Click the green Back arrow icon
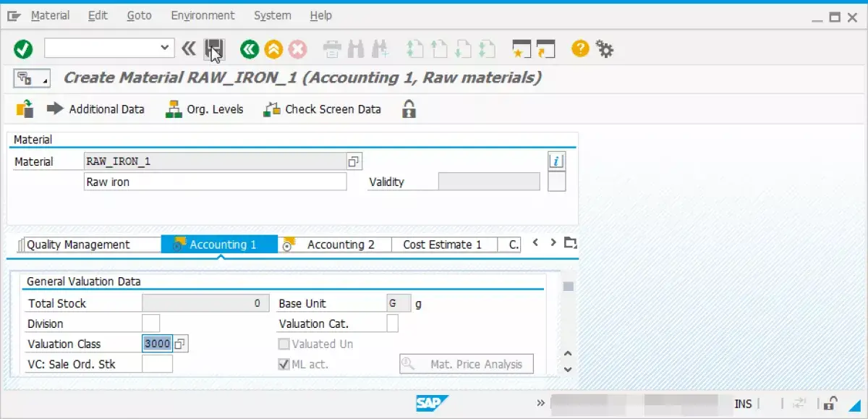The height and width of the screenshot is (419, 868). pos(250,49)
